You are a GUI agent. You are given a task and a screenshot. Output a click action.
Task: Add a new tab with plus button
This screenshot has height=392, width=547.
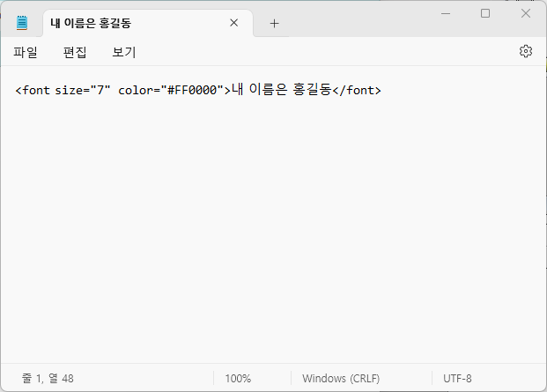point(275,24)
